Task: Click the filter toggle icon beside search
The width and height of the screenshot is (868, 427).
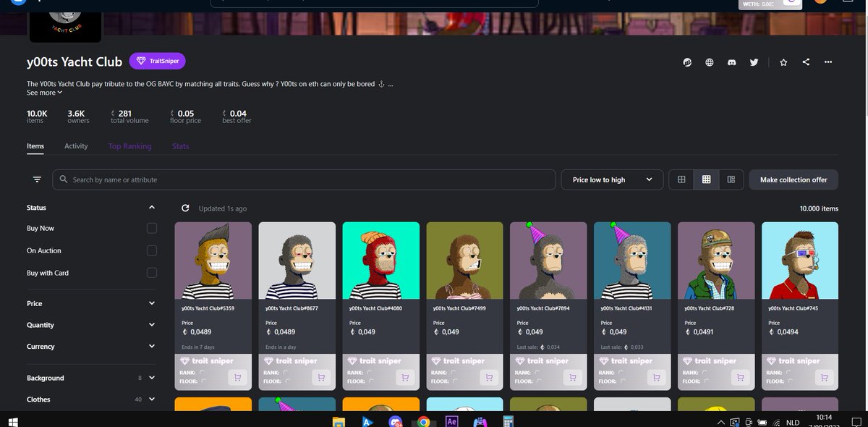Action: click(x=37, y=179)
